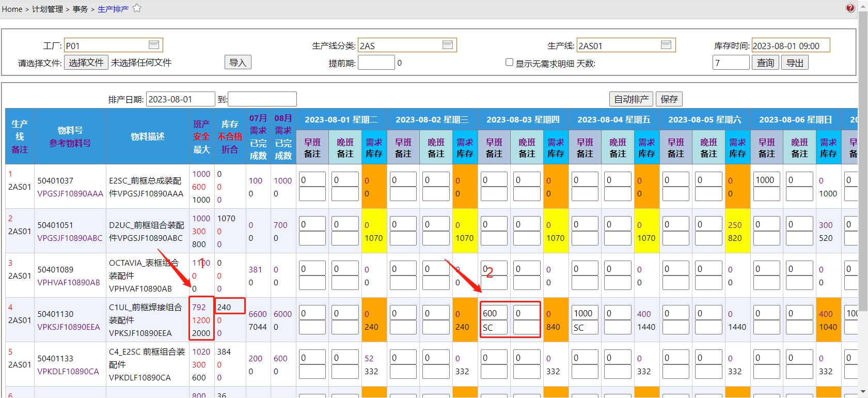Image resolution: width=868 pixels, height=398 pixels.
Task: Click the 班产 value 1020 in row 5
Action: click(x=201, y=351)
